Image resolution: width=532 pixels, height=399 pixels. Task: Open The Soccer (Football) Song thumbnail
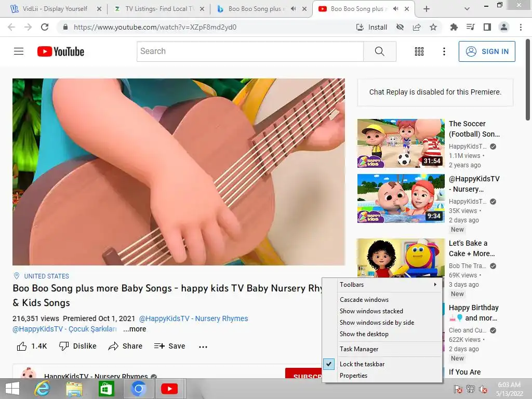(401, 143)
